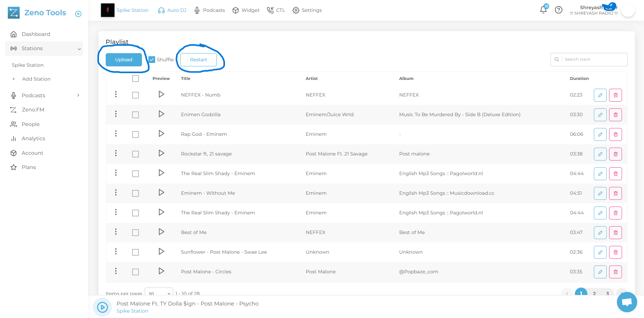Image resolution: width=644 pixels, height=318 pixels.
Task: Open Analytics in sidebar
Action: [33, 139]
